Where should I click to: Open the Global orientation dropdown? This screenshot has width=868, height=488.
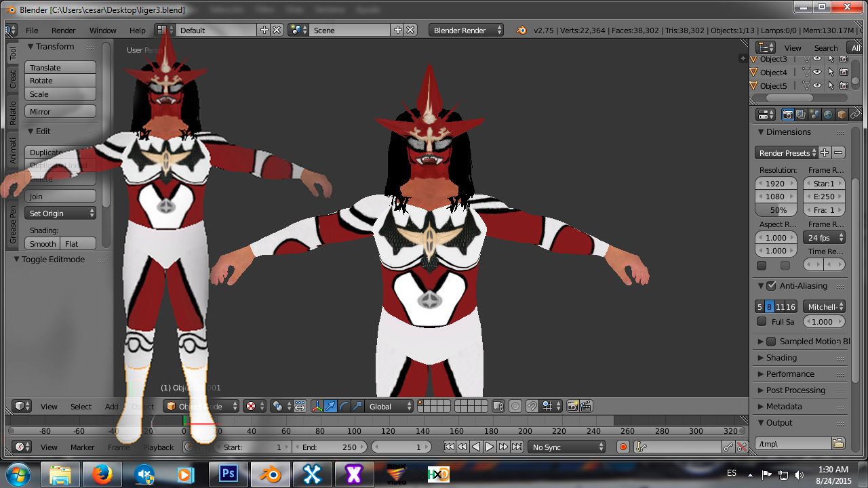pyautogui.click(x=389, y=406)
